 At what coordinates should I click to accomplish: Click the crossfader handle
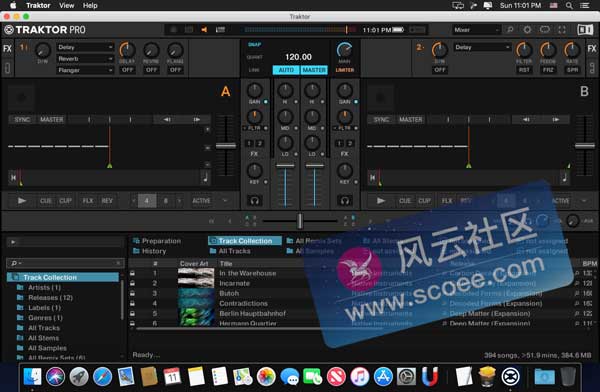pos(300,221)
